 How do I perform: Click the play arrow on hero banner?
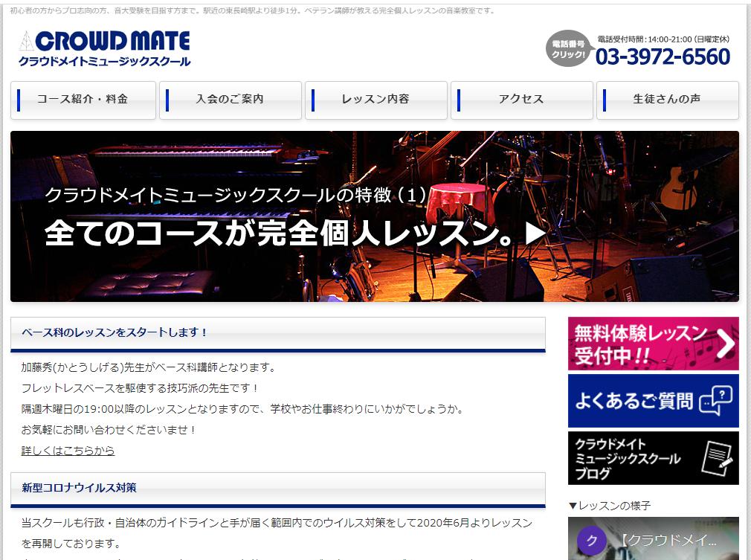point(535,234)
